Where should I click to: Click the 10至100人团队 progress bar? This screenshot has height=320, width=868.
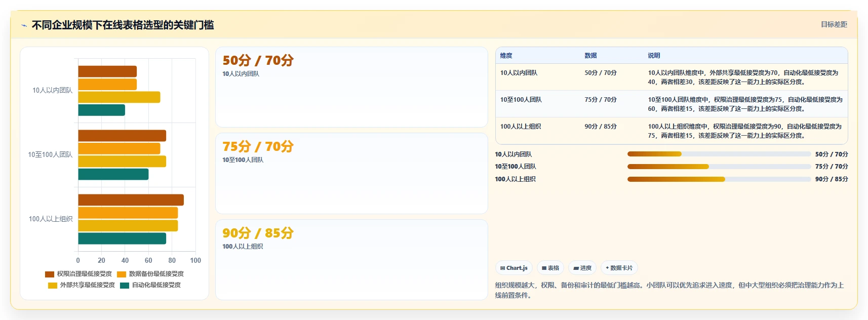coord(719,167)
